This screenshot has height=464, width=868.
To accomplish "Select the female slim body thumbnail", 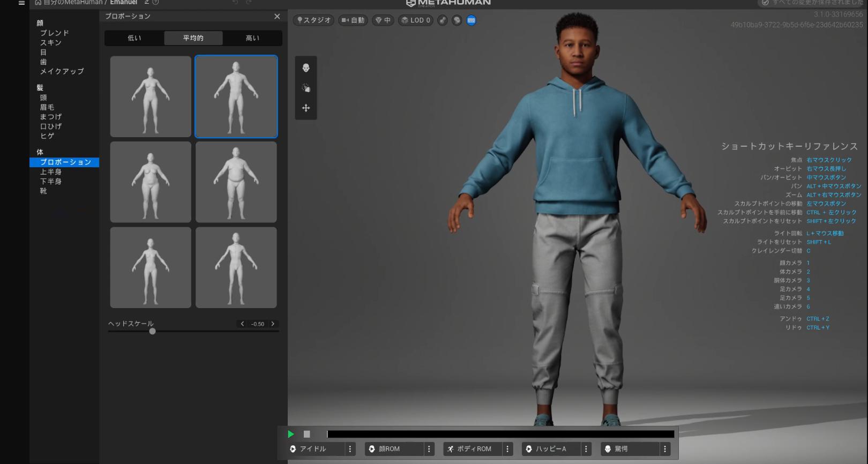I will coord(151,267).
